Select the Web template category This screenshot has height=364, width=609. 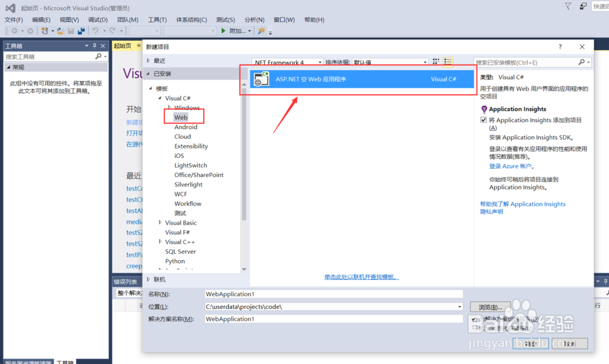181,117
